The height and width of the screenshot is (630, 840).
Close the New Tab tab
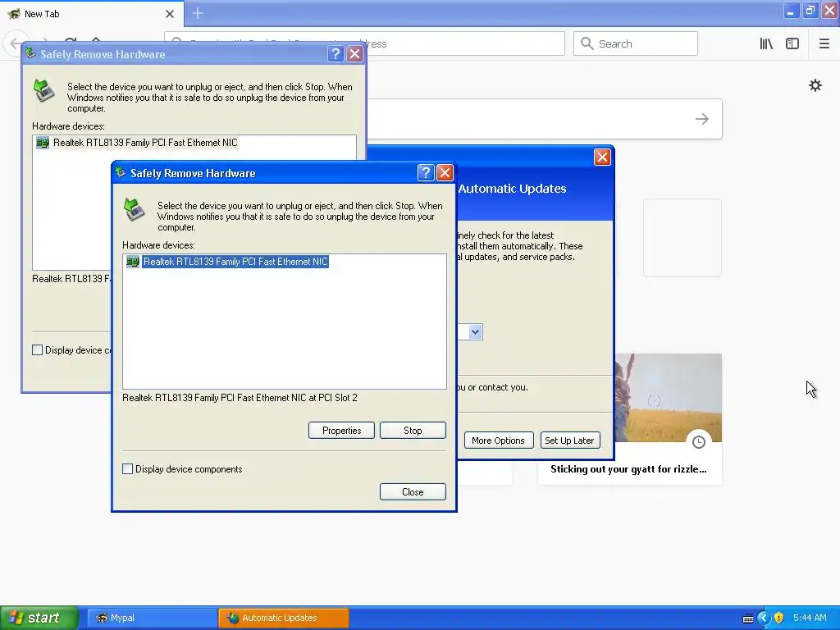[x=170, y=14]
